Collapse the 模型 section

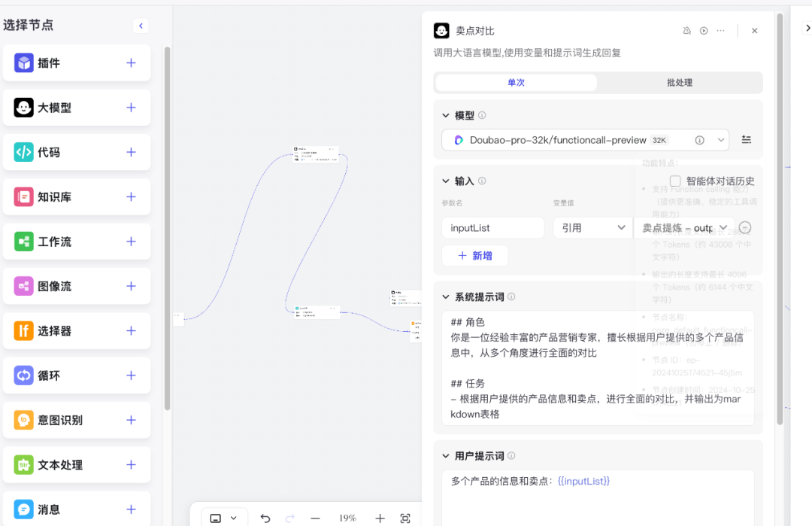click(445, 115)
